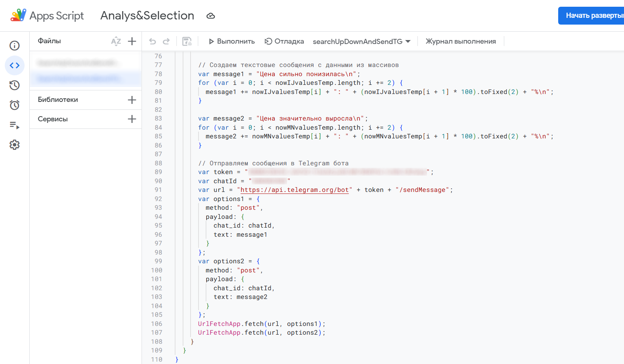Viewport: 624px width, 364px height.
Task: Click the for loop over nowMNvaluesTemp
Action: tap(301, 128)
